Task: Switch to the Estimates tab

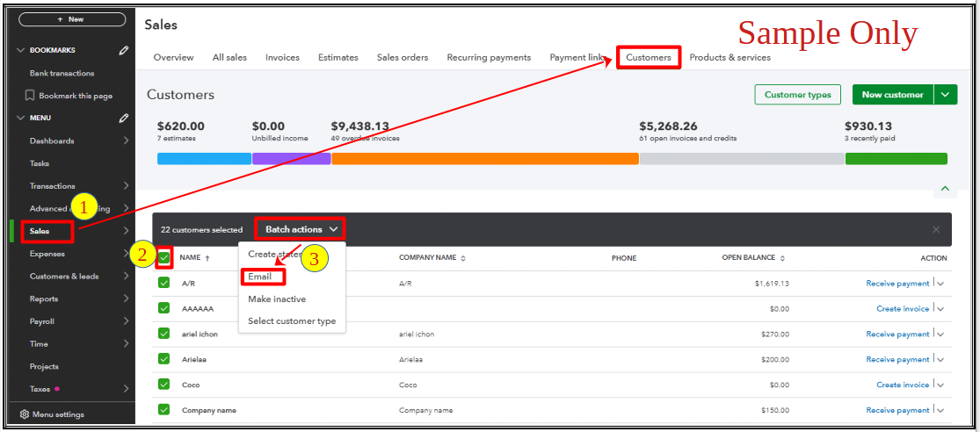Action: [338, 57]
